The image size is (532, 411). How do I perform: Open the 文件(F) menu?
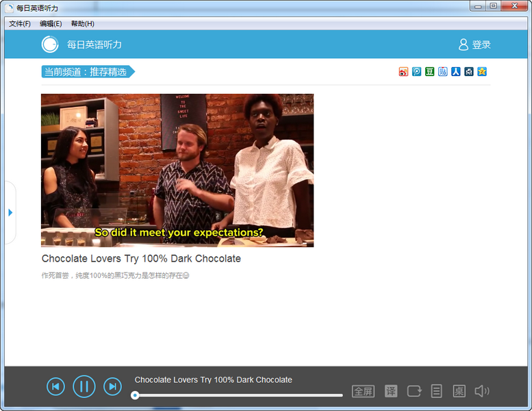click(20, 23)
